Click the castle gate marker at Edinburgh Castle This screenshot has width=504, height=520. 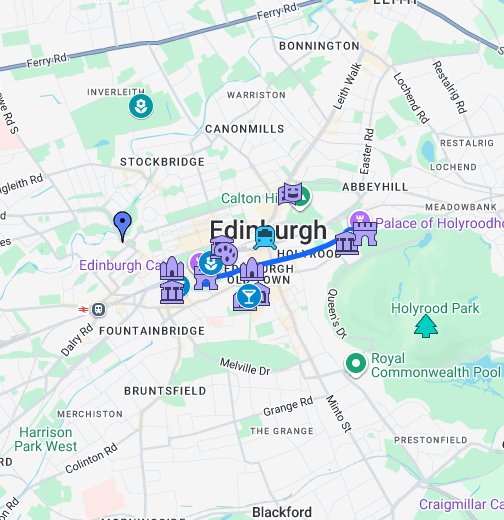pos(206,278)
